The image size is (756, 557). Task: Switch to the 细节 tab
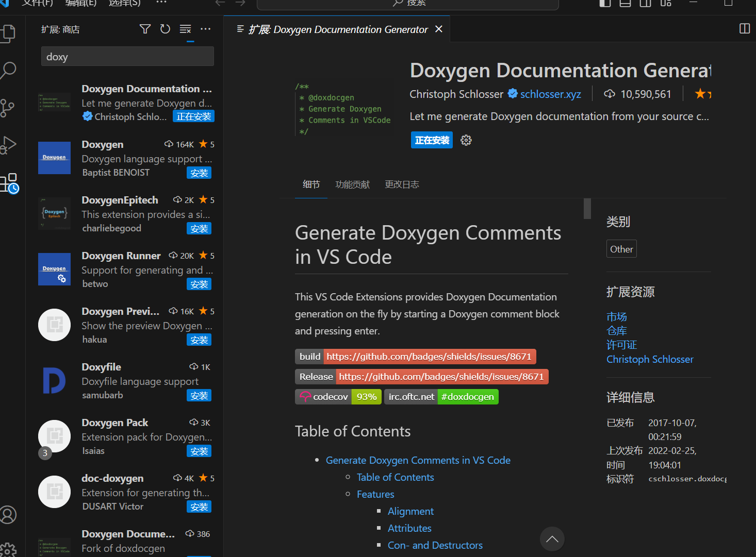point(311,184)
